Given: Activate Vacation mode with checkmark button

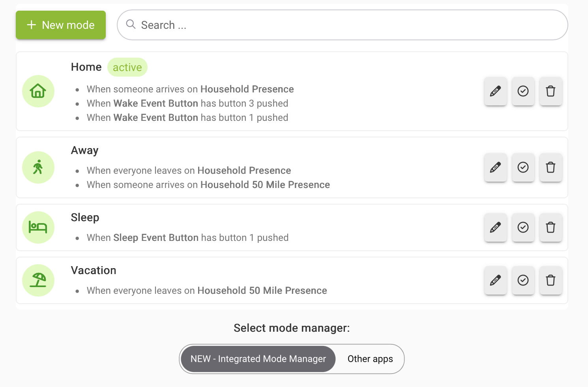Looking at the screenshot, I should (523, 280).
